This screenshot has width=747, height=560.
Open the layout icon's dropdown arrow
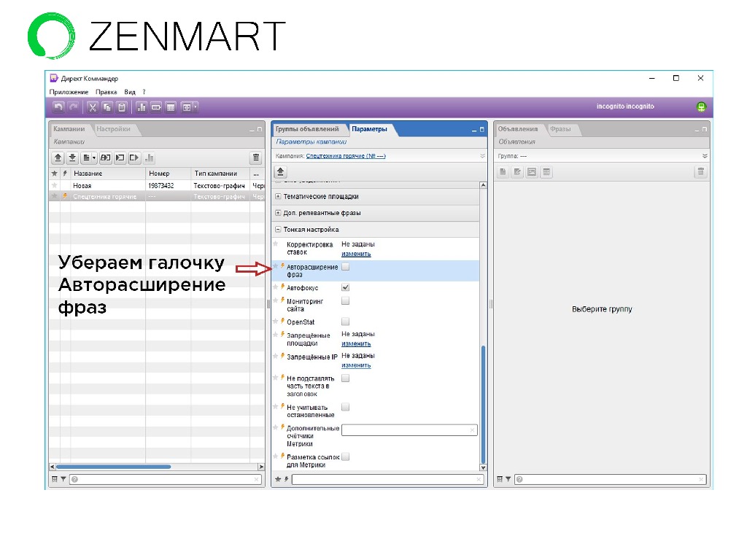pos(196,107)
